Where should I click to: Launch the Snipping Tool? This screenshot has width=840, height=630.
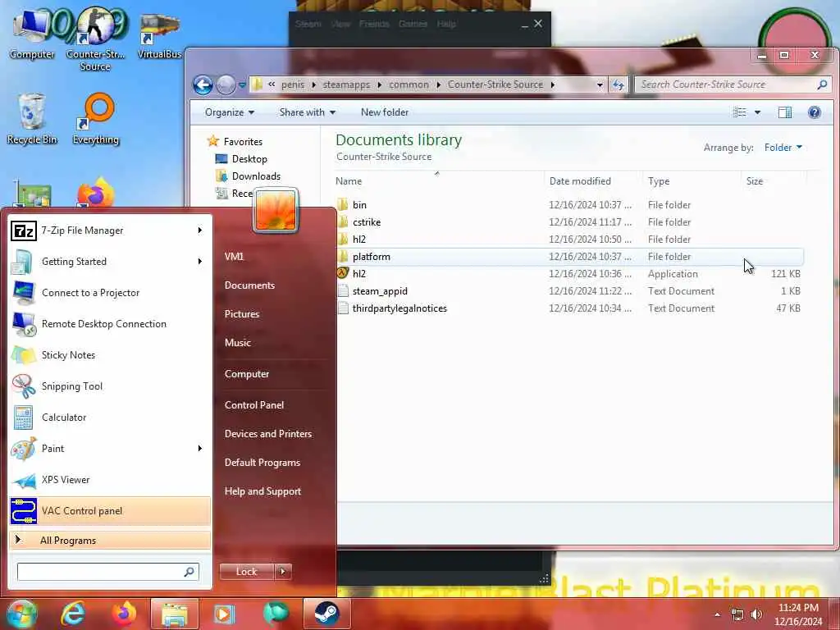[110, 386]
